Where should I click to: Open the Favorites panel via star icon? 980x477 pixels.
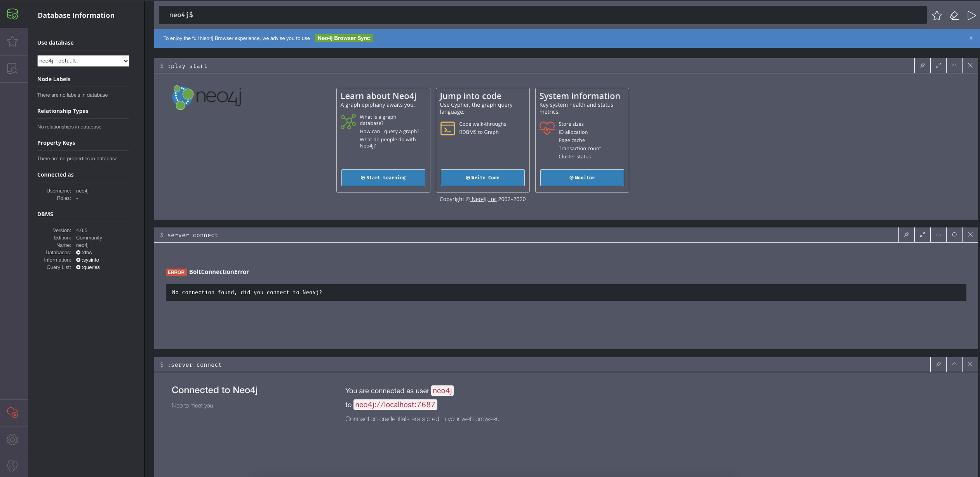13,41
